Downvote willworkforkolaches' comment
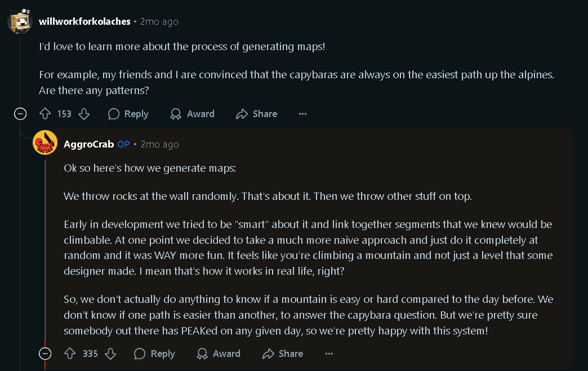Image resolution: width=588 pixels, height=371 pixels. coord(84,114)
